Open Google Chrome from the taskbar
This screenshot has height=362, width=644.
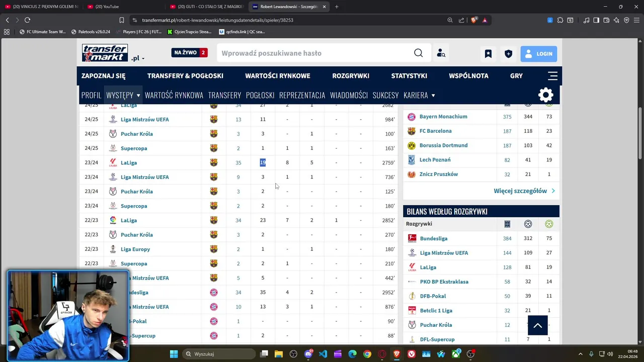pos(367,354)
